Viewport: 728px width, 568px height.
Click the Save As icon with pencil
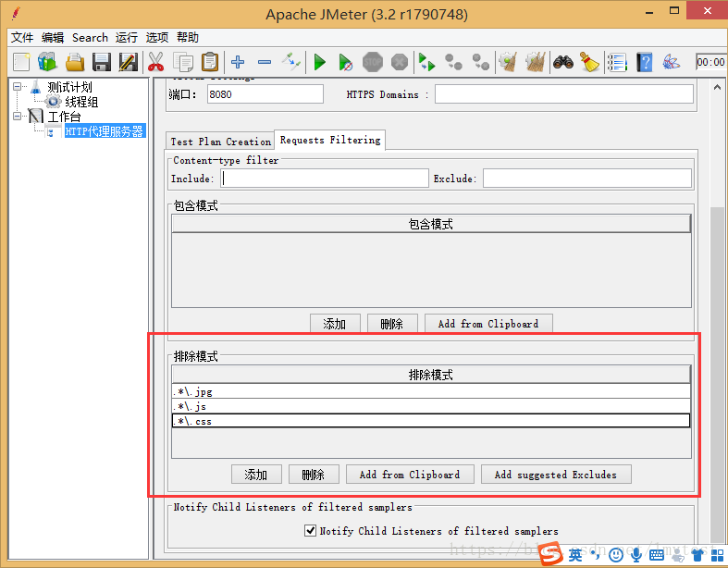click(x=128, y=62)
